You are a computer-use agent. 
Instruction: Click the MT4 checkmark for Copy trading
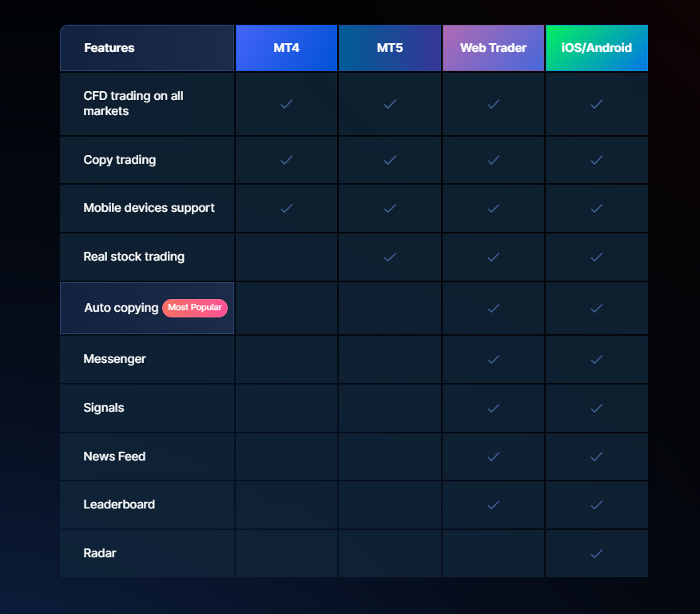(286, 160)
